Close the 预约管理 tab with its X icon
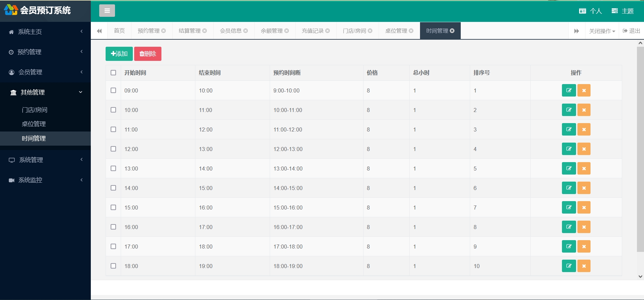644x300 pixels. (x=163, y=31)
